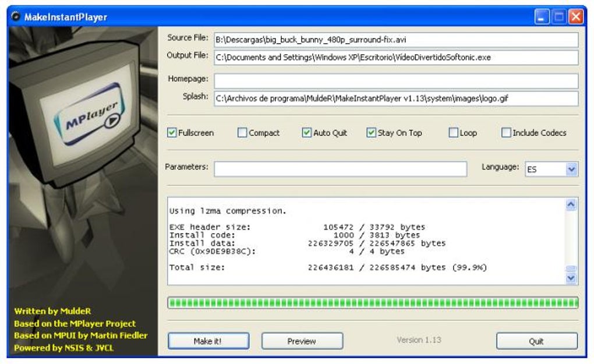Click the 'Version 1.13' label
The width and height of the screenshot is (594, 364).
[419, 340]
